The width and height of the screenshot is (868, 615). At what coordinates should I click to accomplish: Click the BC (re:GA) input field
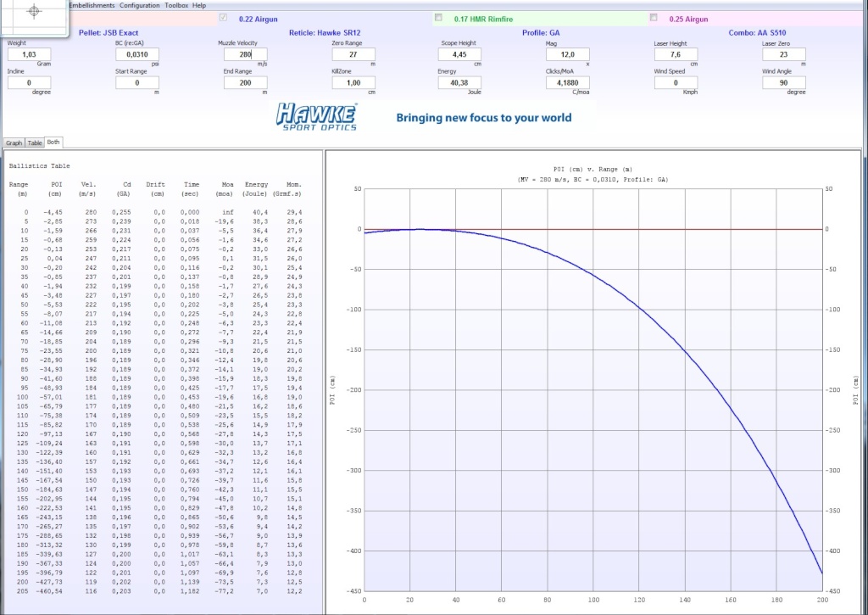click(x=137, y=54)
